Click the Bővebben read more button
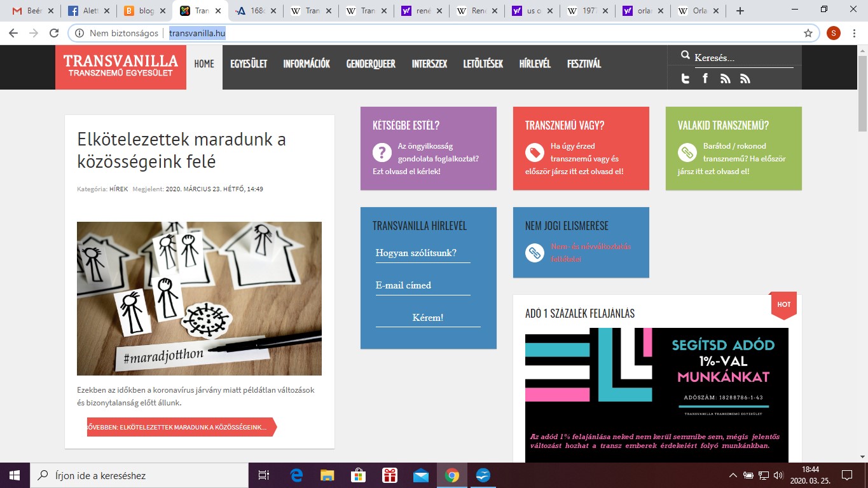 click(x=182, y=427)
